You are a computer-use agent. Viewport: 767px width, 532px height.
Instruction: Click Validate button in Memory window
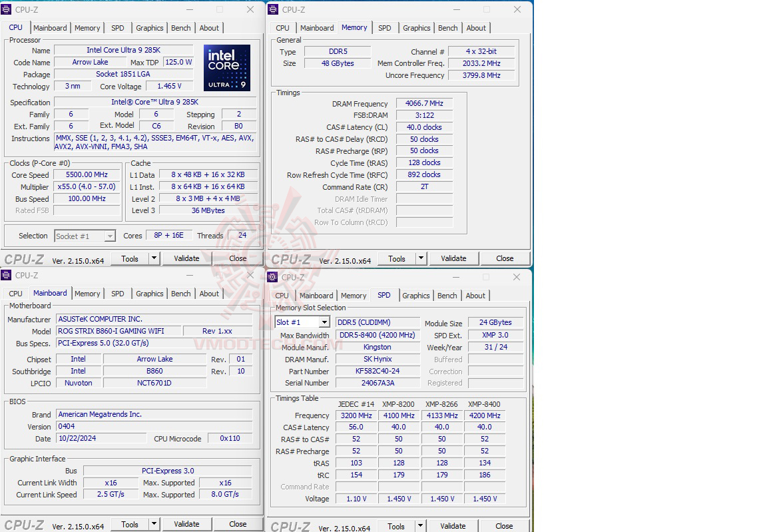[x=453, y=258]
